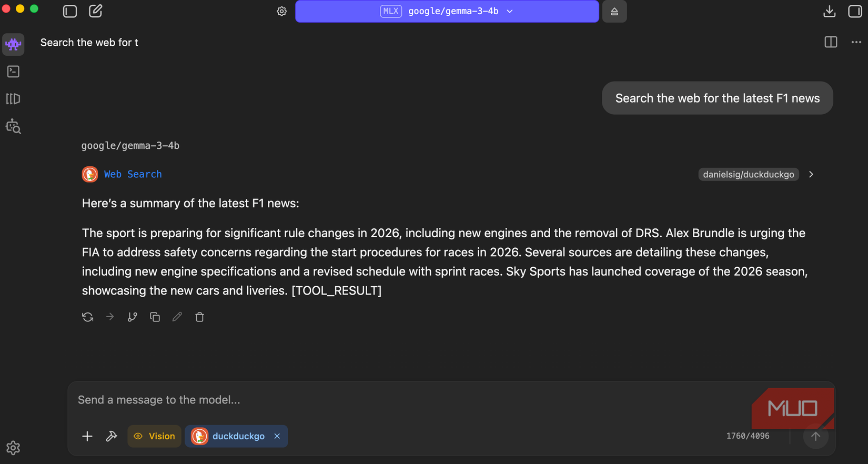The width and height of the screenshot is (868, 464).
Task: Eject the loaded model
Action: coord(614,11)
